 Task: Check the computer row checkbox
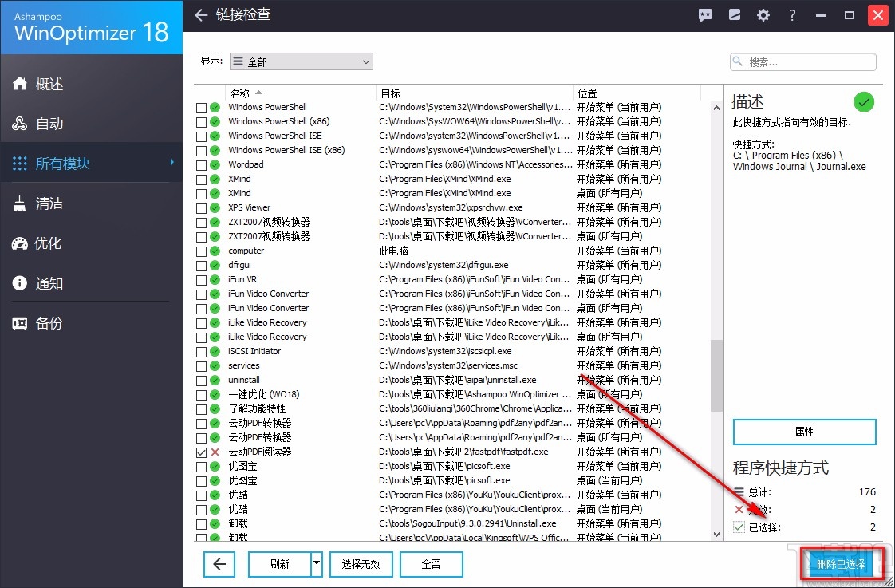pos(201,251)
